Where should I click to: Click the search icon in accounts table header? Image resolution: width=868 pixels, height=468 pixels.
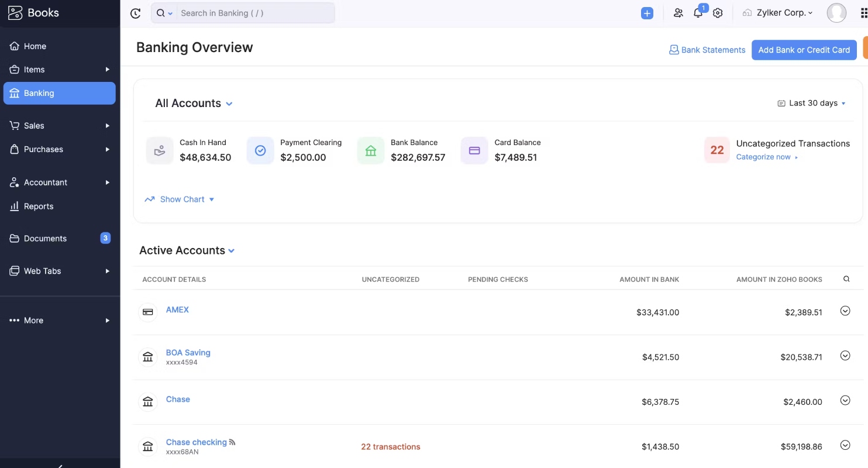pos(846,279)
